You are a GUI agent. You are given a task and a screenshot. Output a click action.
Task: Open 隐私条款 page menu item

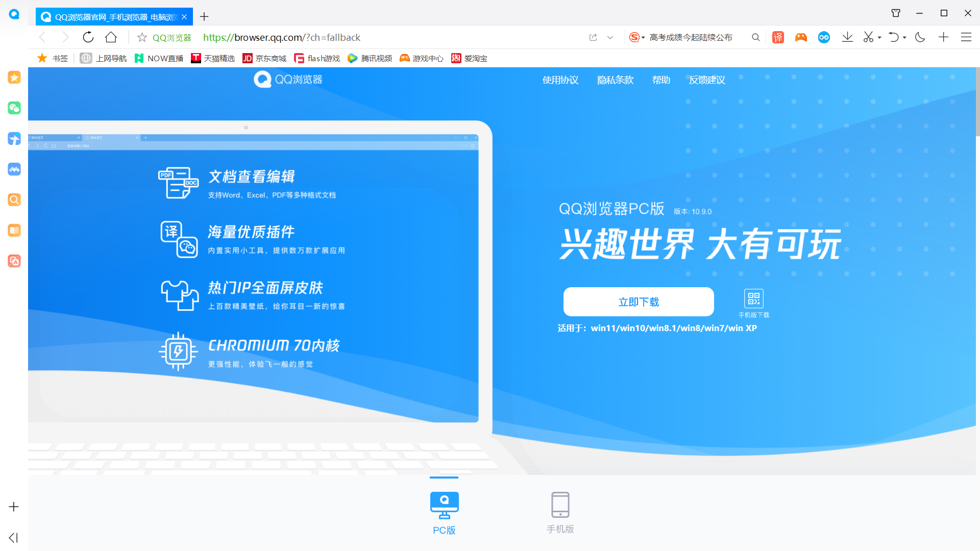coord(616,80)
